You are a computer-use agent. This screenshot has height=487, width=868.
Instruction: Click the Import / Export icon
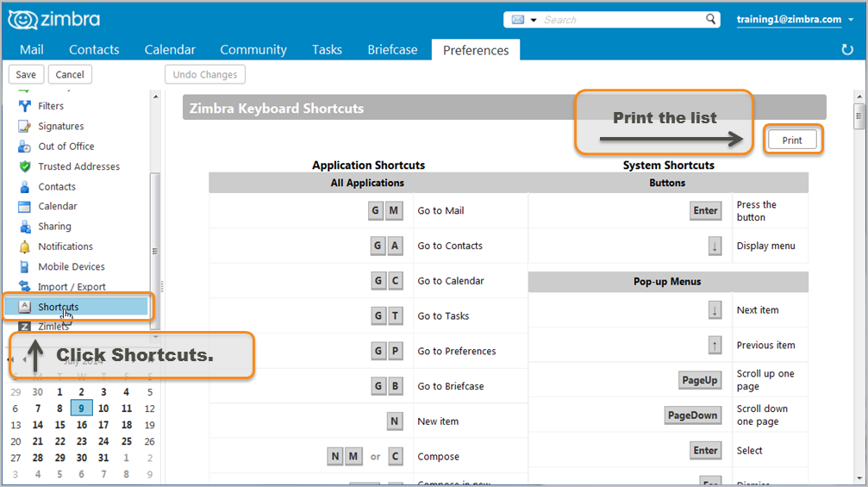(x=24, y=286)
